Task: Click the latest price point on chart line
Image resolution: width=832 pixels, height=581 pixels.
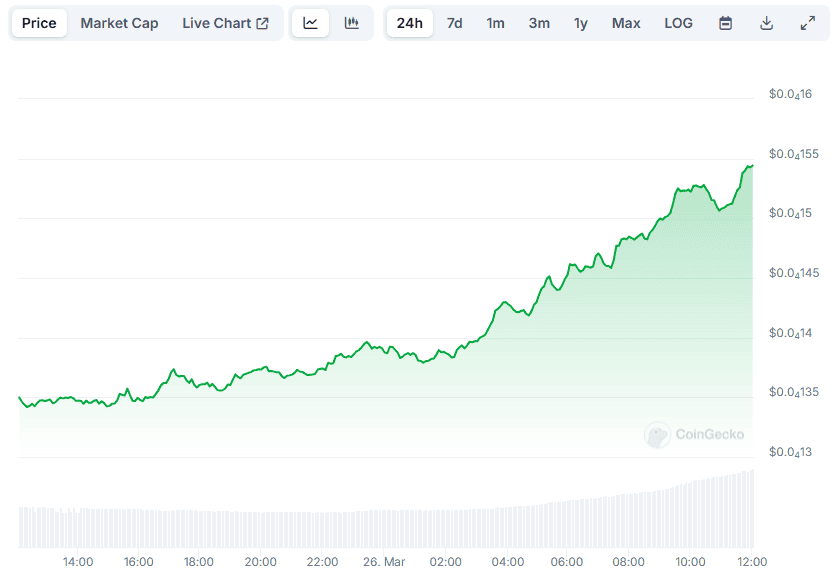Action: [752, 166]
